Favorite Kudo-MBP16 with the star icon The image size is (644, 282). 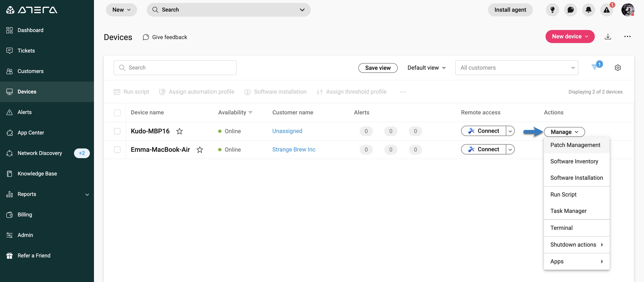point(179,131)
